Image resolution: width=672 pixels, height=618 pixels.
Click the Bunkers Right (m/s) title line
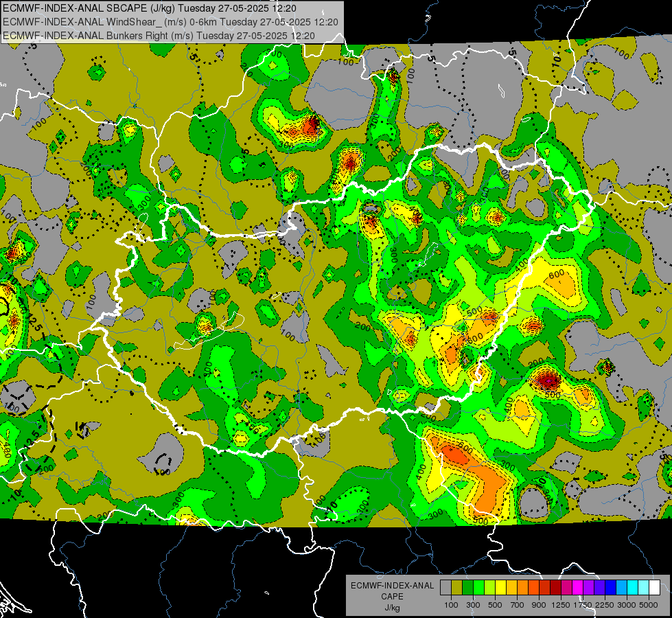[159, 36]
